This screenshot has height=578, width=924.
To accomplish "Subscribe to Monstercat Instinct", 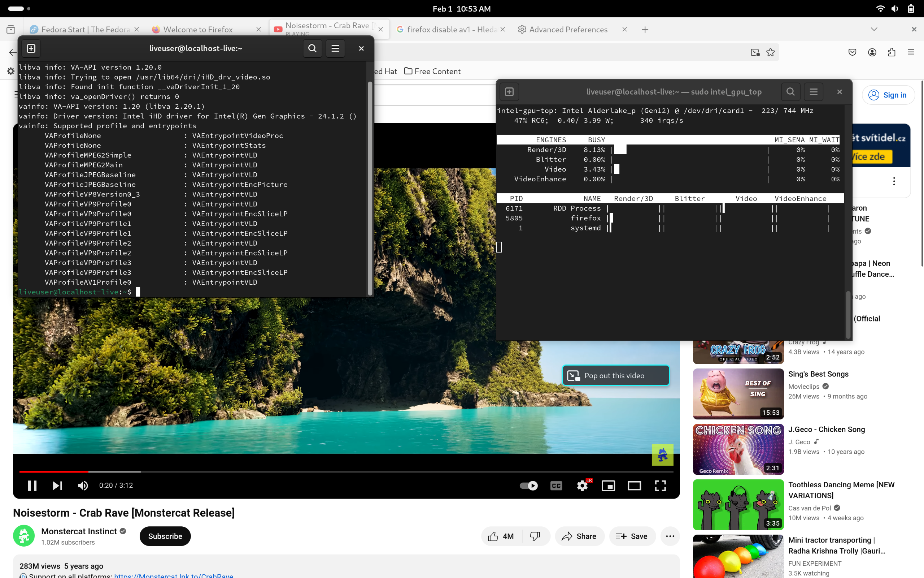I will point(165,536).
